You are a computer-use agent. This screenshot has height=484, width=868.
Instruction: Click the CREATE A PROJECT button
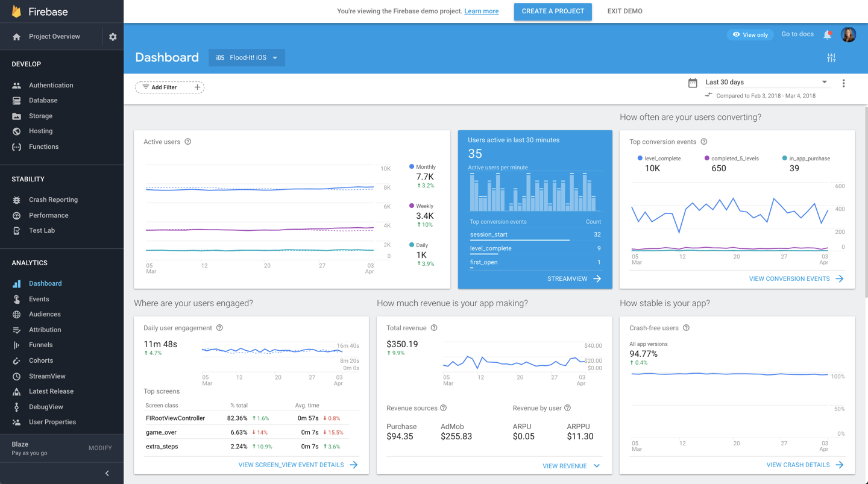[552, 11]
